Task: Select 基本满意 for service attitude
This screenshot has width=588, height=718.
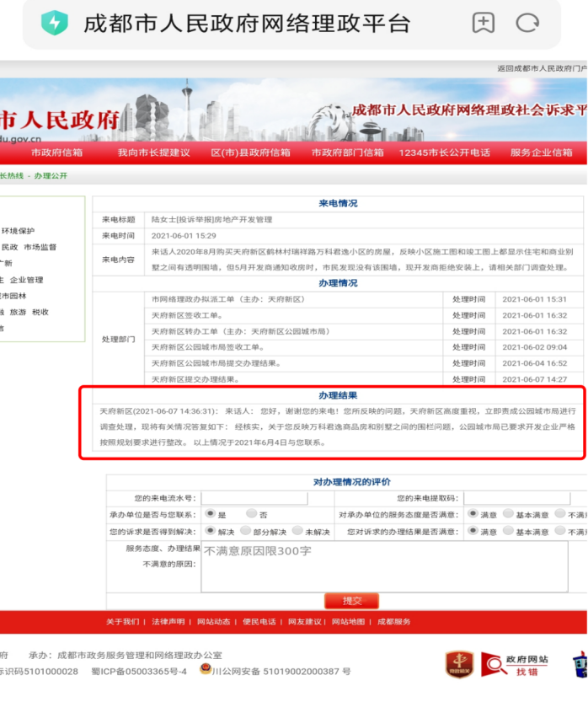Action: click(x=508, y=513)
